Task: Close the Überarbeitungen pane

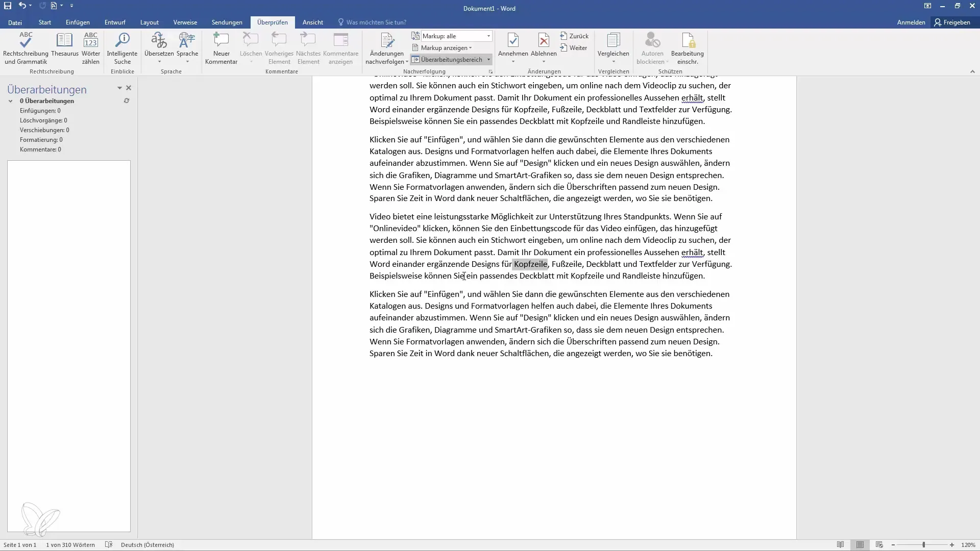Action: (x=129, y=88)
